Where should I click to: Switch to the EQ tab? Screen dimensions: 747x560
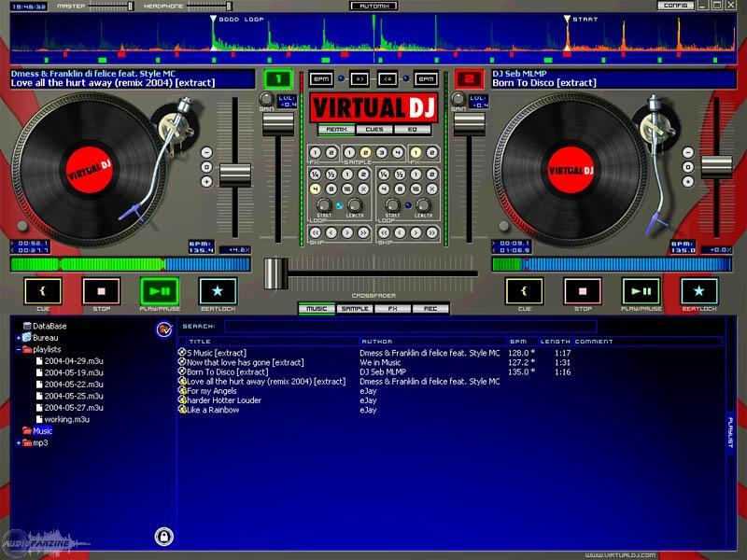[x=412, y=130]
